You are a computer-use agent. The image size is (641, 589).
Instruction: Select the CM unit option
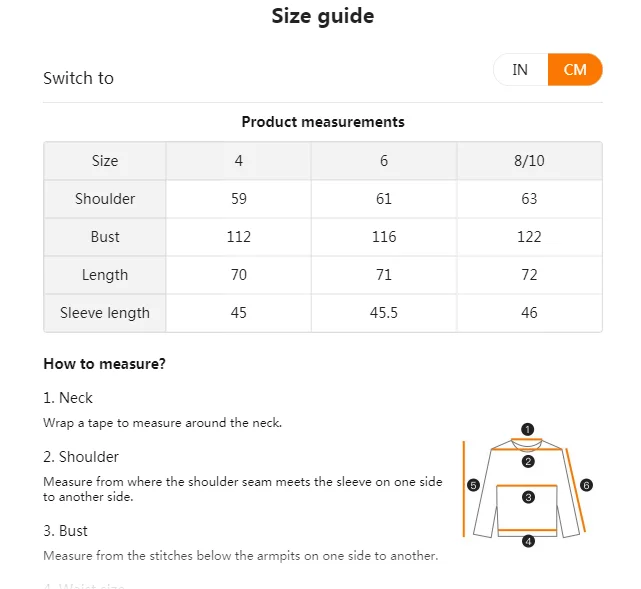click(x=575, y=69)
